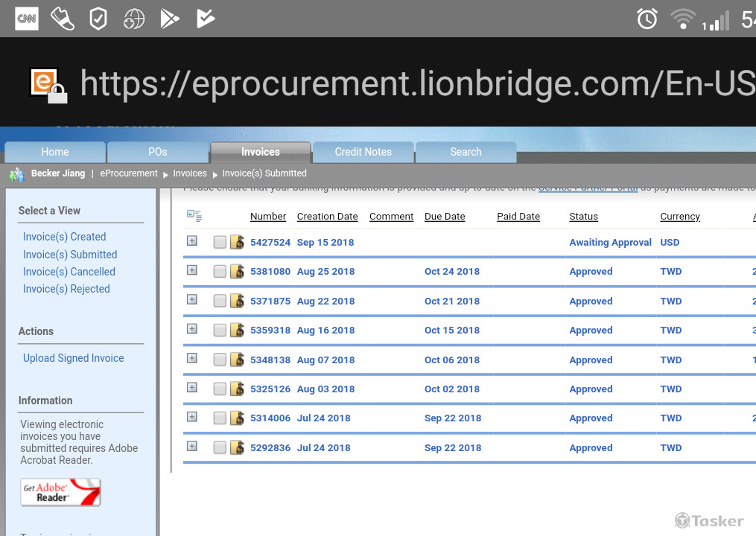Expand the row for invoice 5314006
Screen dimensions: 756x536
(192, 417)
